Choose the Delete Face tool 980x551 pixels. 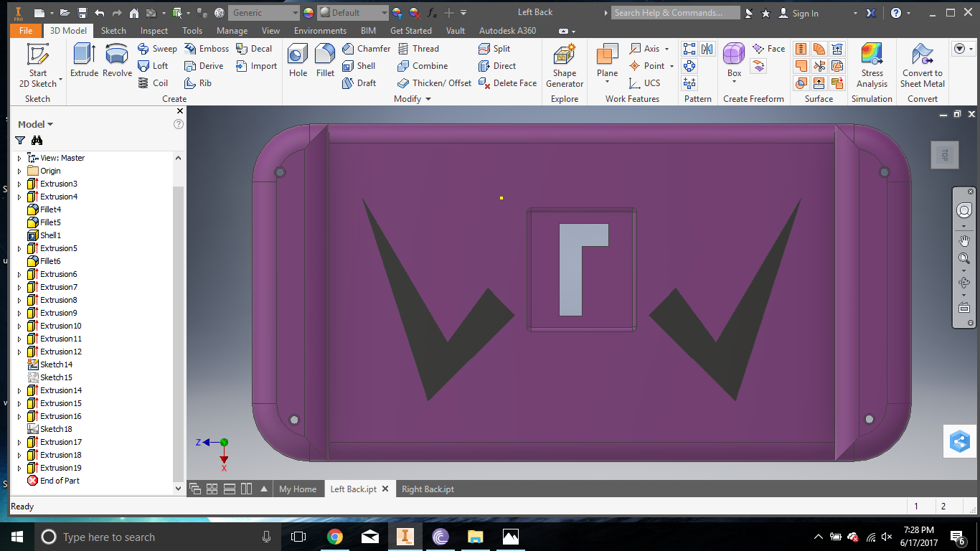tap(508, 83)
